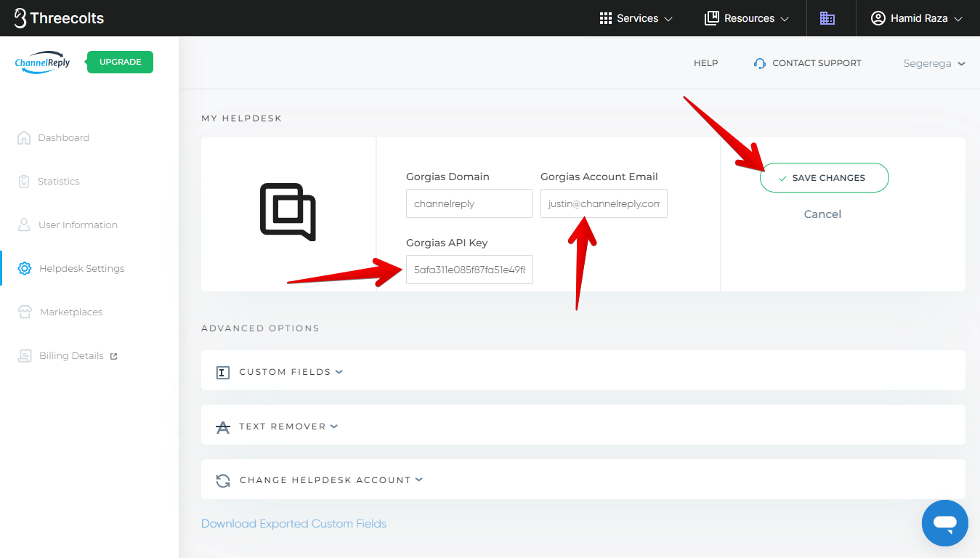Screen dimensions: 980x558
Task: Open the Hamid Raza account menu
Action: tap(917, 18)
